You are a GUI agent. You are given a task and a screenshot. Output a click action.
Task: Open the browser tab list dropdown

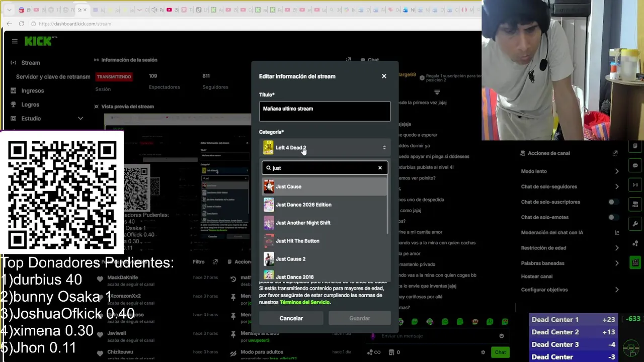(9, 10)
